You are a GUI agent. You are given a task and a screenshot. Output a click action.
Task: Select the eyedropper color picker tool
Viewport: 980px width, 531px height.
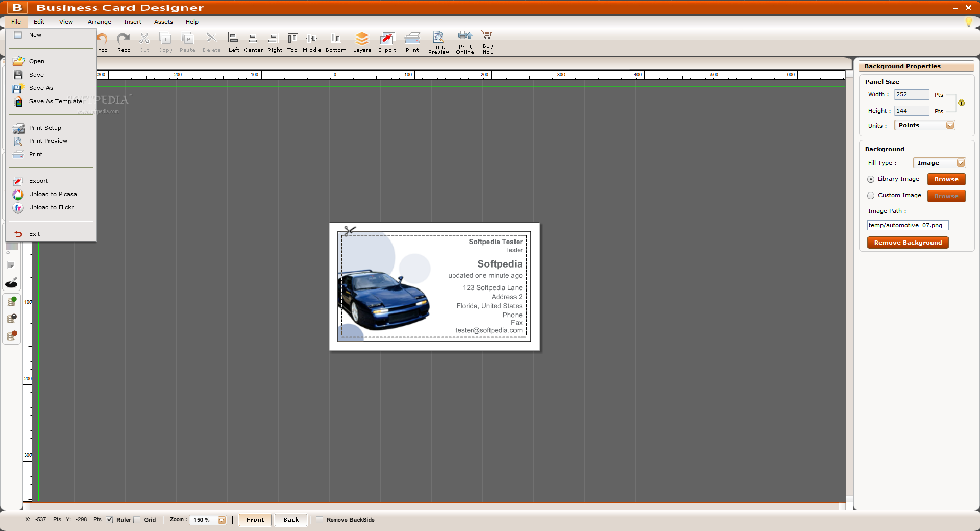click(x=12, y=282)
